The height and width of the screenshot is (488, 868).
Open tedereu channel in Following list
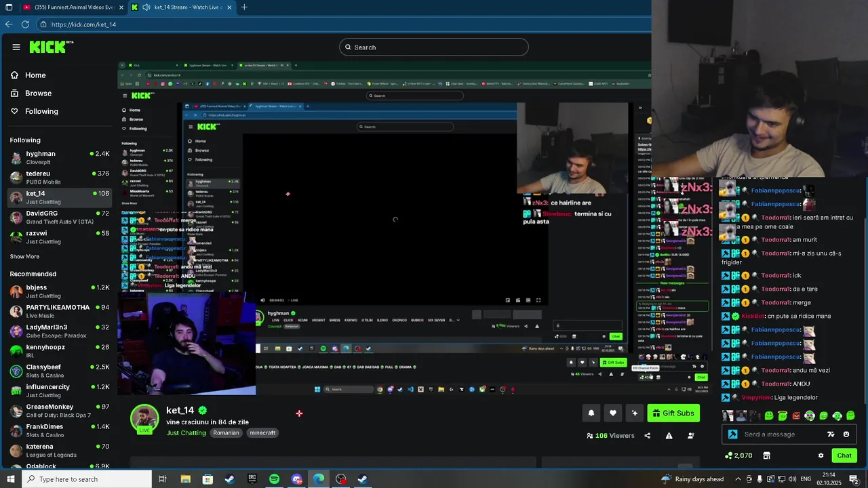point(60,178)
